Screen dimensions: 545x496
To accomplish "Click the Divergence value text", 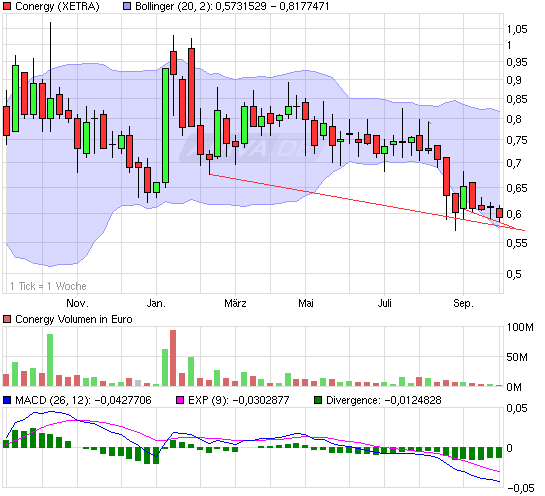I will [x=412, y=400].
